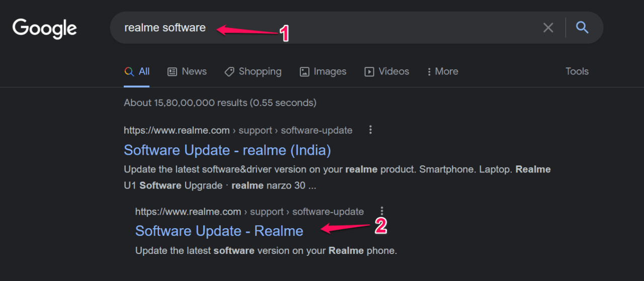The image size is (644, 281).
Task: Open the Images tab
Action: tap(330, 71)
